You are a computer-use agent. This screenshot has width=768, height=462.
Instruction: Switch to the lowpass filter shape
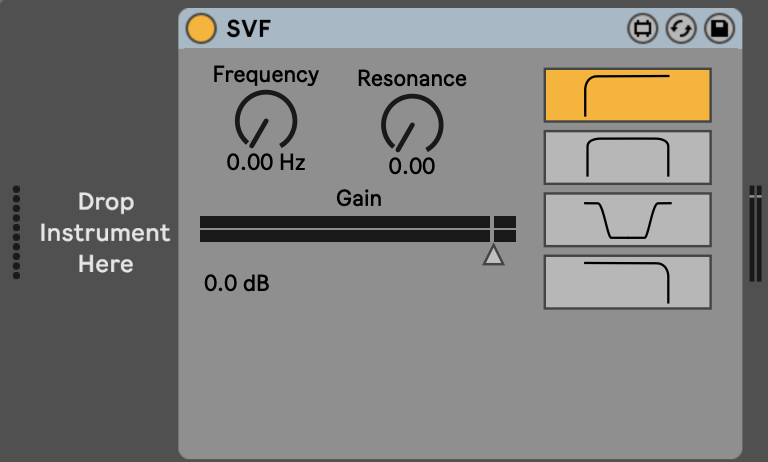(x=627, y=281)
